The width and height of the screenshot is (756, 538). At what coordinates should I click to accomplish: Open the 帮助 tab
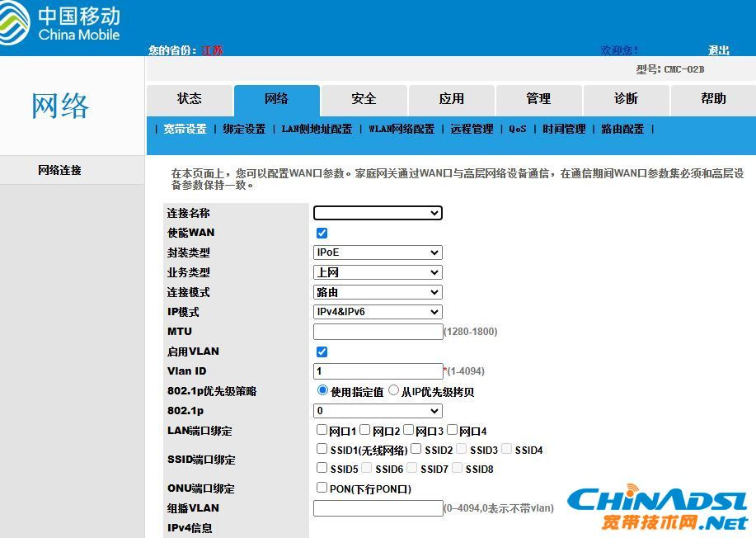click(714, 99)
